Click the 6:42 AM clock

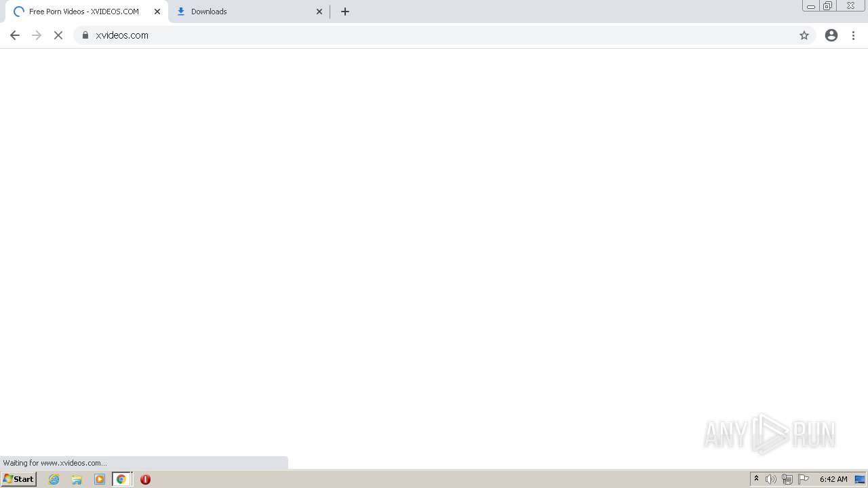tap(833, 479)
